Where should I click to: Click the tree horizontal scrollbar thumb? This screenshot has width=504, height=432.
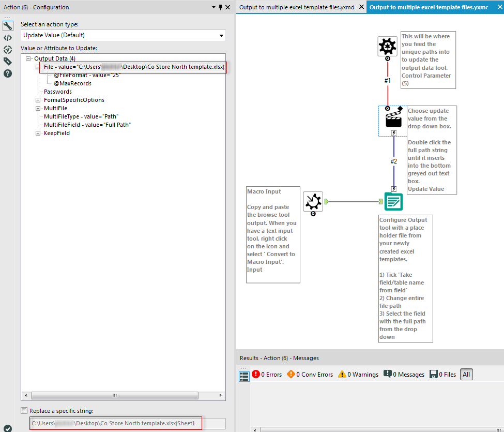pos(115,395)
